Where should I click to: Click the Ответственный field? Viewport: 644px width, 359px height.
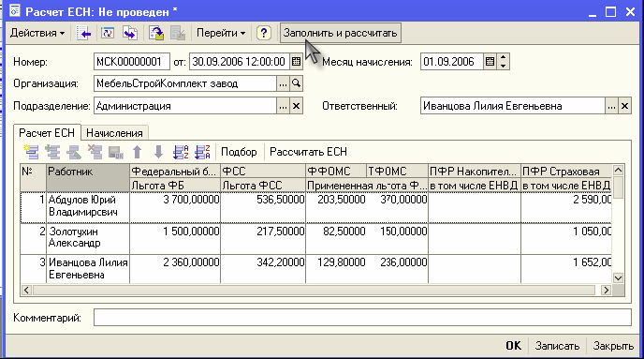click(513, 106)
